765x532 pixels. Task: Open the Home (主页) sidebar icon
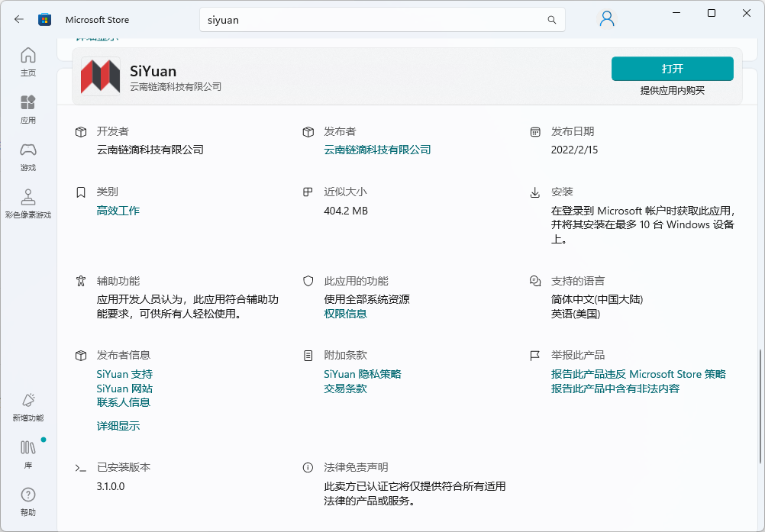(28, 61)
